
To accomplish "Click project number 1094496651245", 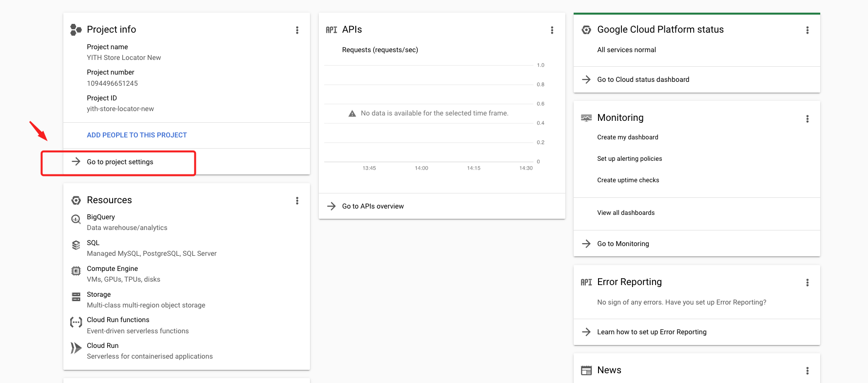I will (x=112, y=83).
